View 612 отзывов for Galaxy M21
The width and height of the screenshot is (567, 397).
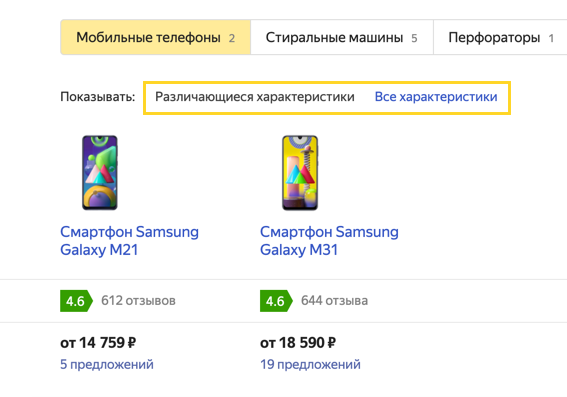(138, 300)
